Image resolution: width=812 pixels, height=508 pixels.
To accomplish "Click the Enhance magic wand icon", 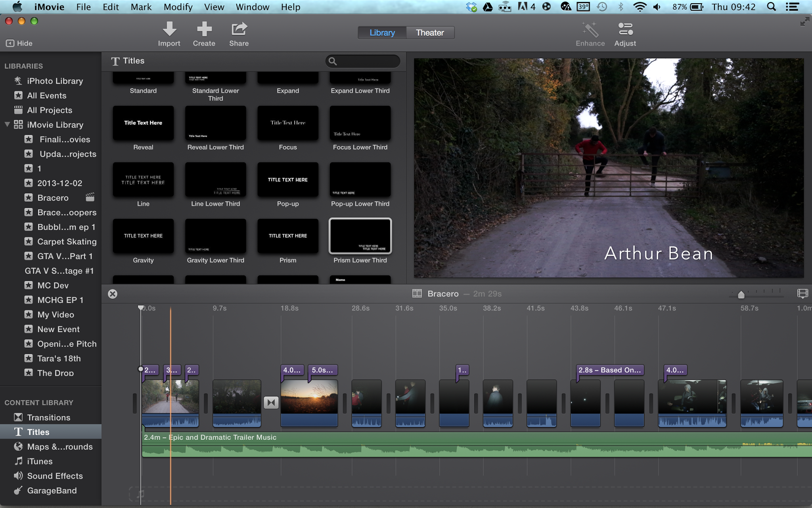I will pyautogui.click(x=590, y=29).
